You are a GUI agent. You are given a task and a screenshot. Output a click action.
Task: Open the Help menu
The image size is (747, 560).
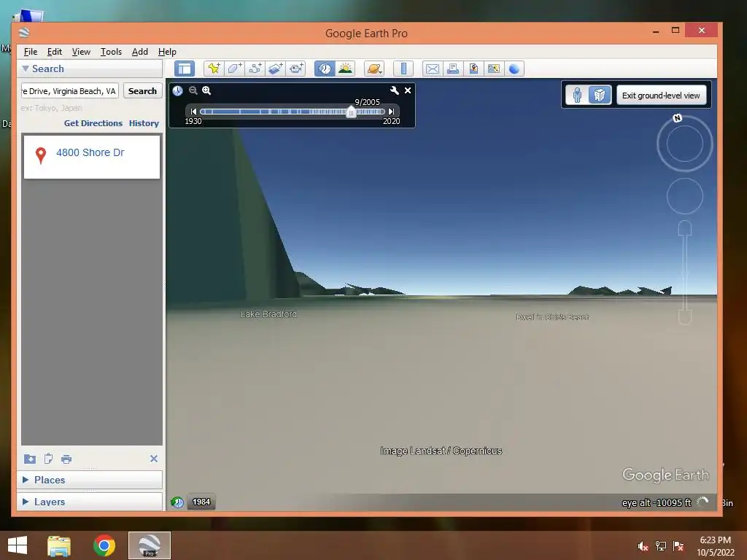click(167, 52)
